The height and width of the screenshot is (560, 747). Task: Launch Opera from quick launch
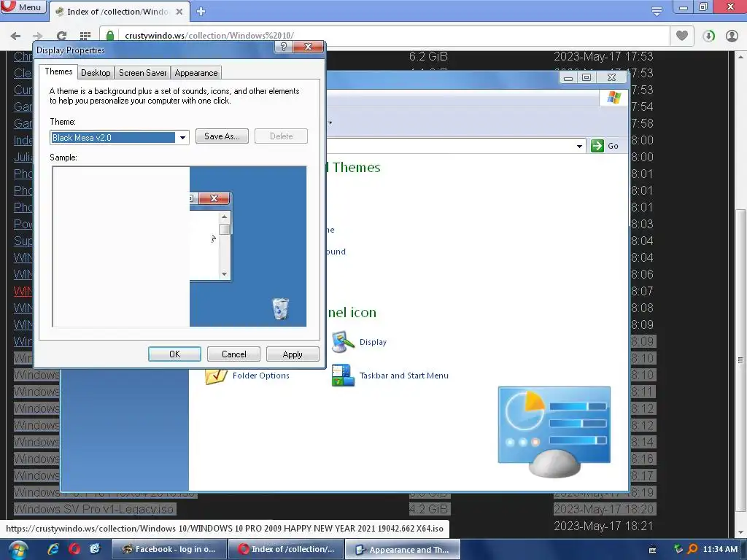(x=74, y=549)
